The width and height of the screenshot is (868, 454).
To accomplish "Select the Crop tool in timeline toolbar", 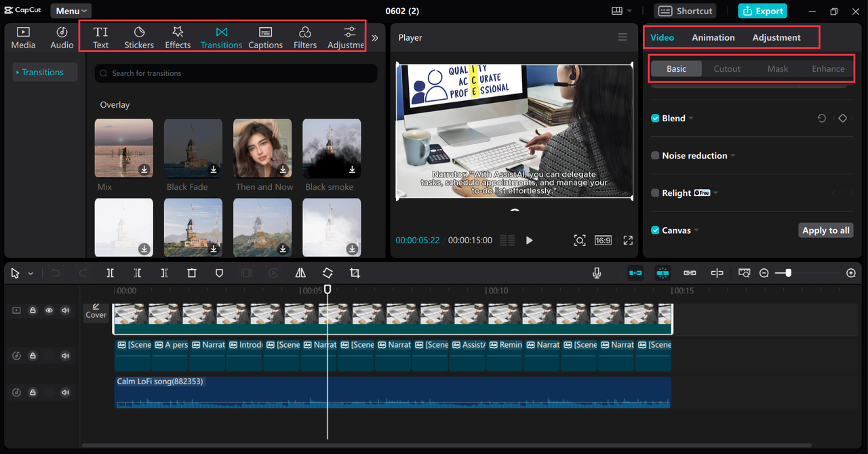I will tap(355, 273).
